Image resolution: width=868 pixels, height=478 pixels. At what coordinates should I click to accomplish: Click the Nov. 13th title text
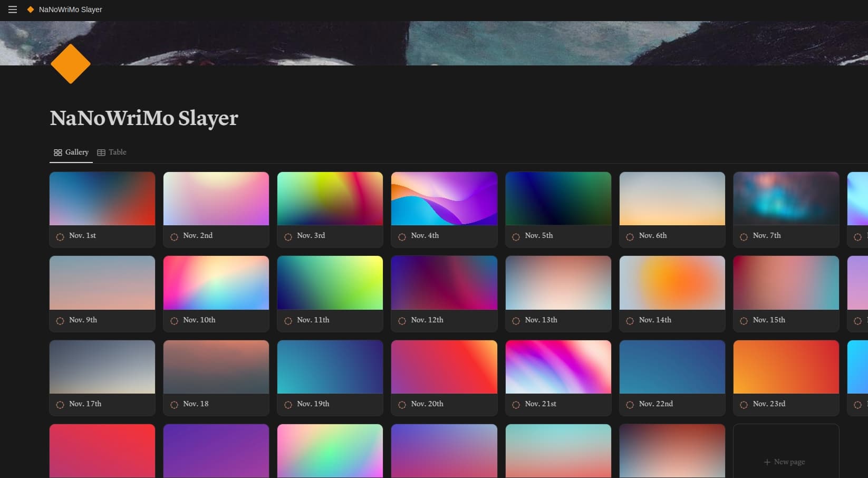coord(541,320)
